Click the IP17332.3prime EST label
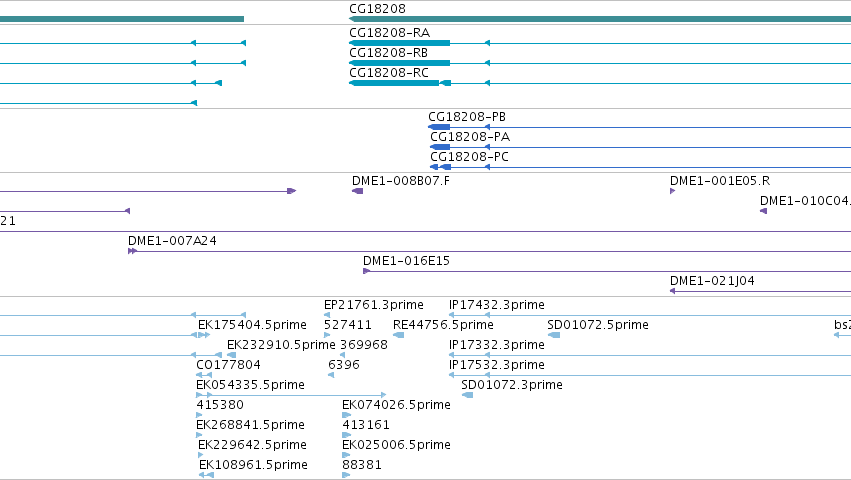Viewport: 851px width, 480px height. 497,345
